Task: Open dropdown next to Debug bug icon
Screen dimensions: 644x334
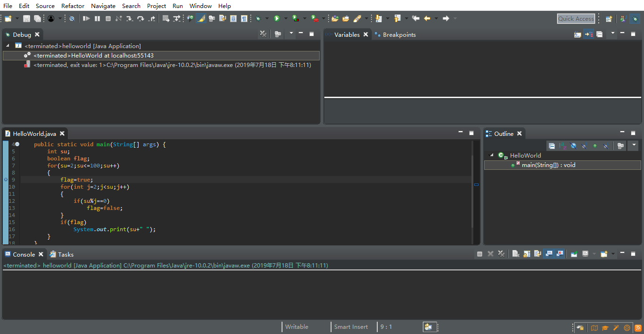Action: coord(267,18)
